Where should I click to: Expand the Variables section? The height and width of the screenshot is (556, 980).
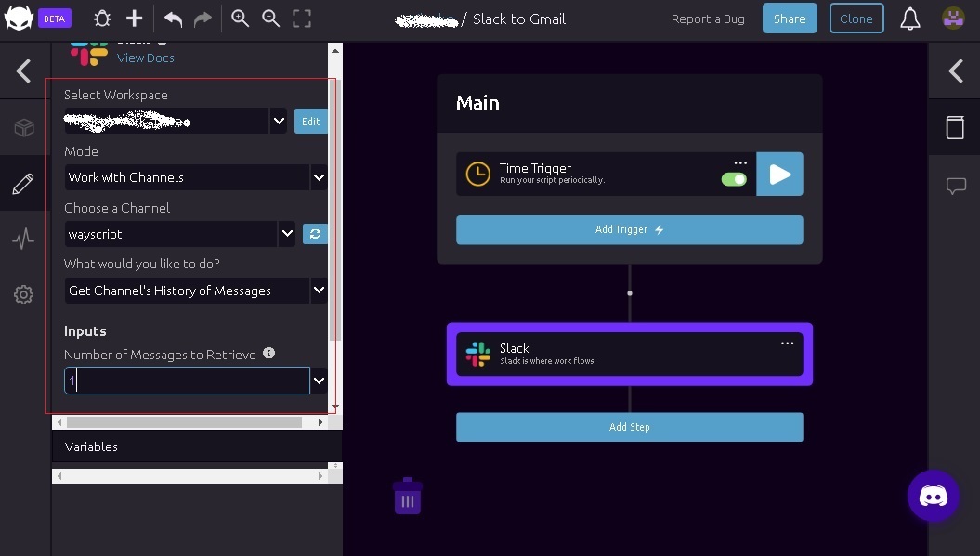coord(197,446)
